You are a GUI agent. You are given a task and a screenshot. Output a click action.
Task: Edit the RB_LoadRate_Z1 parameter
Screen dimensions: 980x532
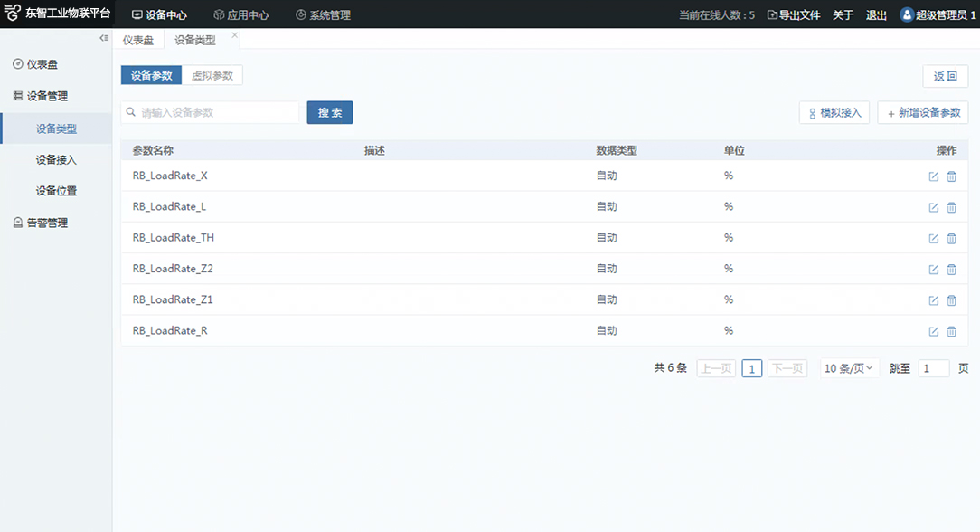tap(934, 300)
